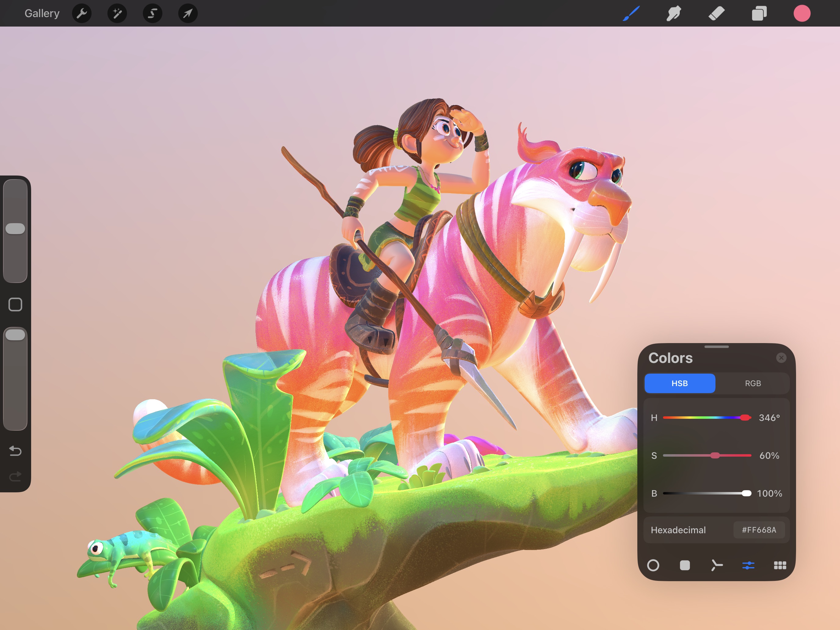Viewport: 840px width, 630px height.
Task: Select the Eraser tool
Action: pos(716,14)
